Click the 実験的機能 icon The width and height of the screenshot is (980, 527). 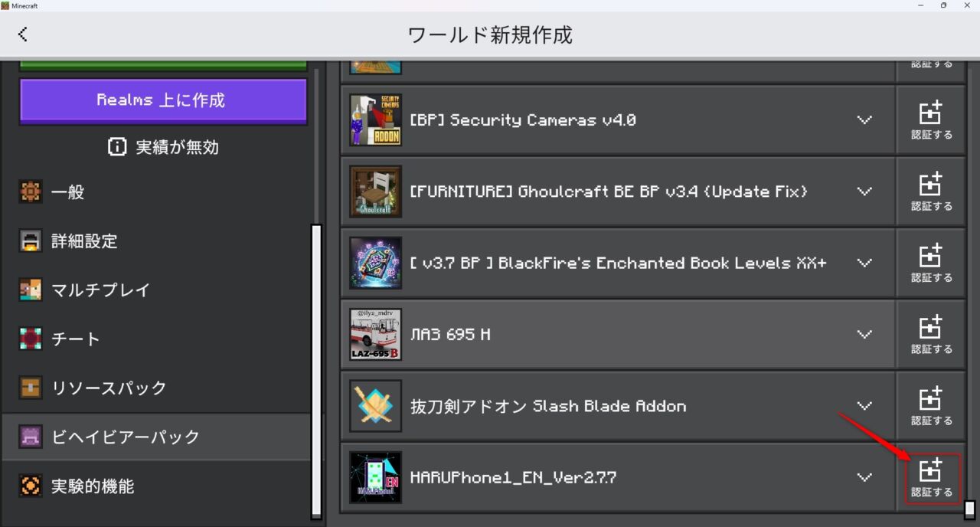click(x=31, y=486)
